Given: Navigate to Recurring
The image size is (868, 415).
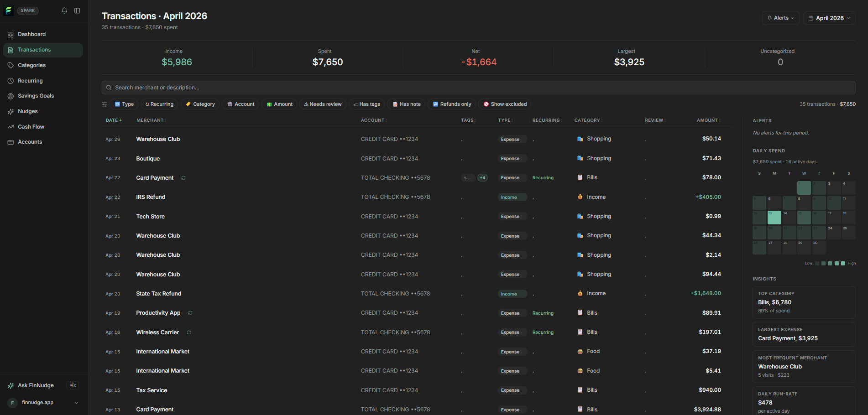Looking at the screenshot, I should (43, 81).
